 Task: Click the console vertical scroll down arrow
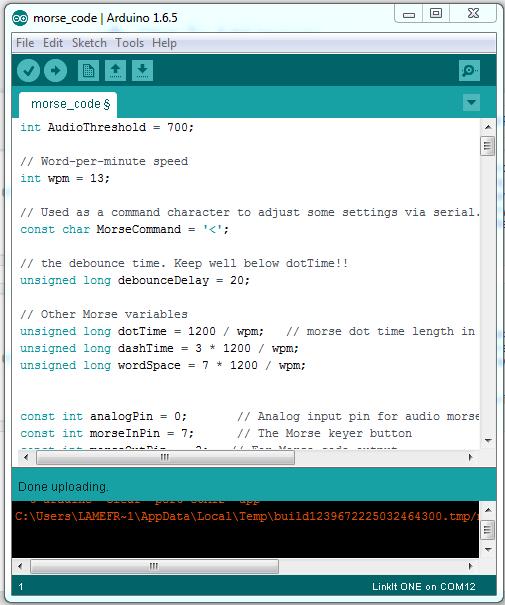click(x=488, y=549)
